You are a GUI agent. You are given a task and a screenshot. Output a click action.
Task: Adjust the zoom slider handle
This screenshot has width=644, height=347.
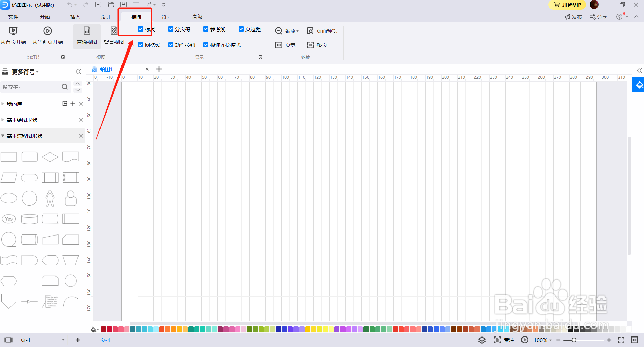(x=574, y=340)
